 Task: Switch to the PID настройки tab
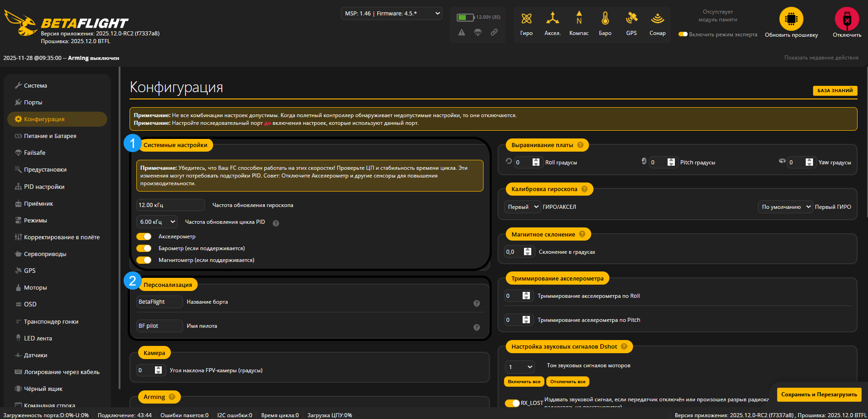point(44,187)
